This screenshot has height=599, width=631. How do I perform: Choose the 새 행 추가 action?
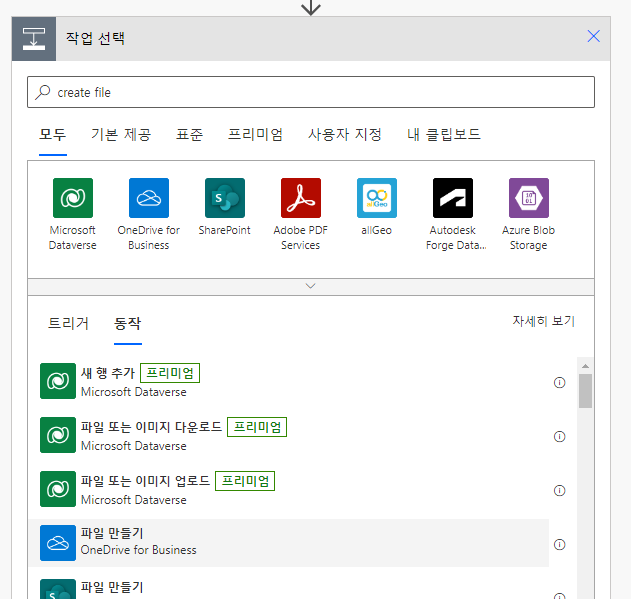coord(289,381)
